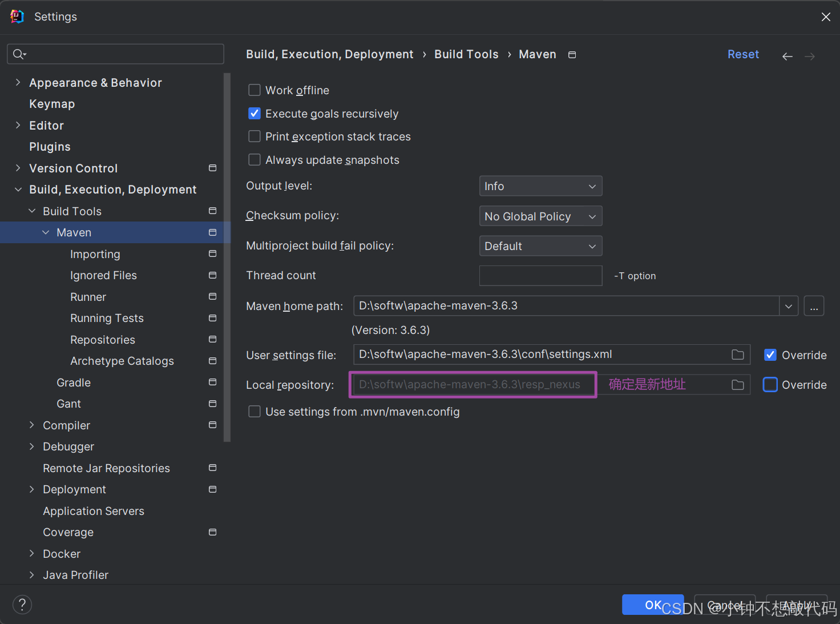
Task: Click the project icon on Maven tree row
Action: pos(213,232)
